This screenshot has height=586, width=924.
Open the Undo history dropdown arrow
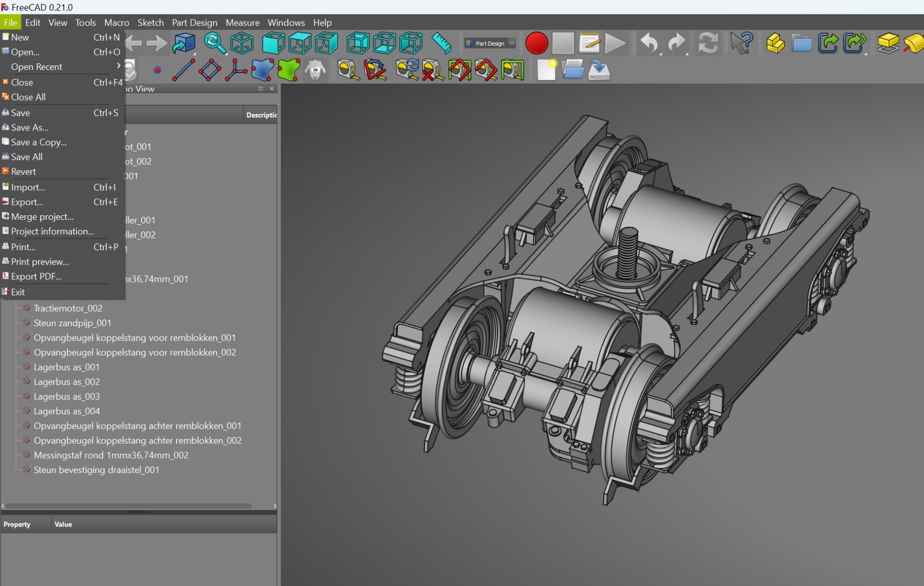(661, 52)
